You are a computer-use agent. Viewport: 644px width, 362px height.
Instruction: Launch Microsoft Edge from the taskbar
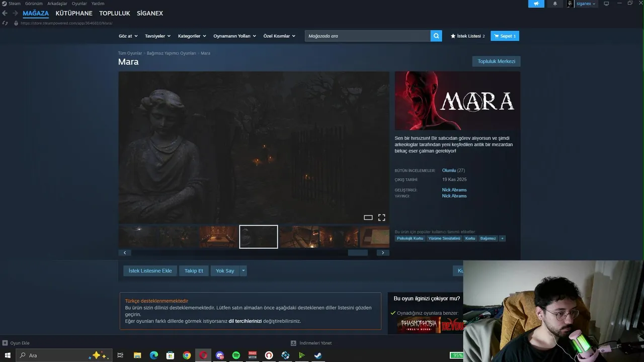pyautogui.click(x=153, y=355)
